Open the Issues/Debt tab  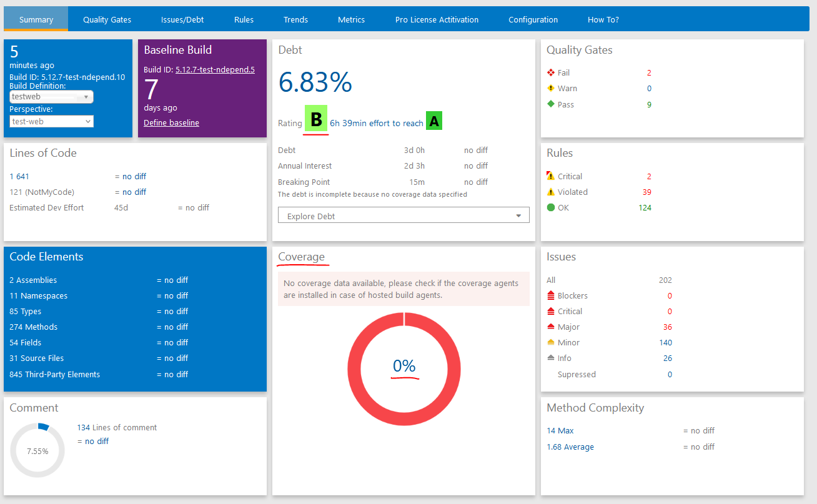click(x=182, y=19)
